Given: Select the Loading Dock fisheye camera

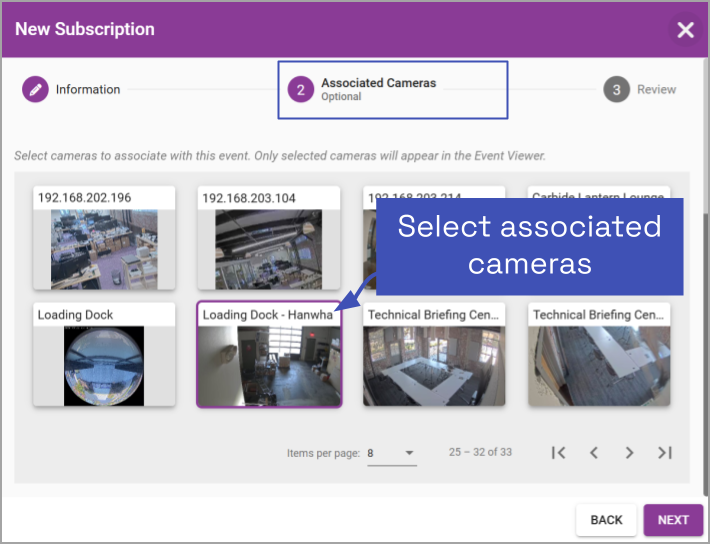Looking at the screenshot, I should point(104,355).
